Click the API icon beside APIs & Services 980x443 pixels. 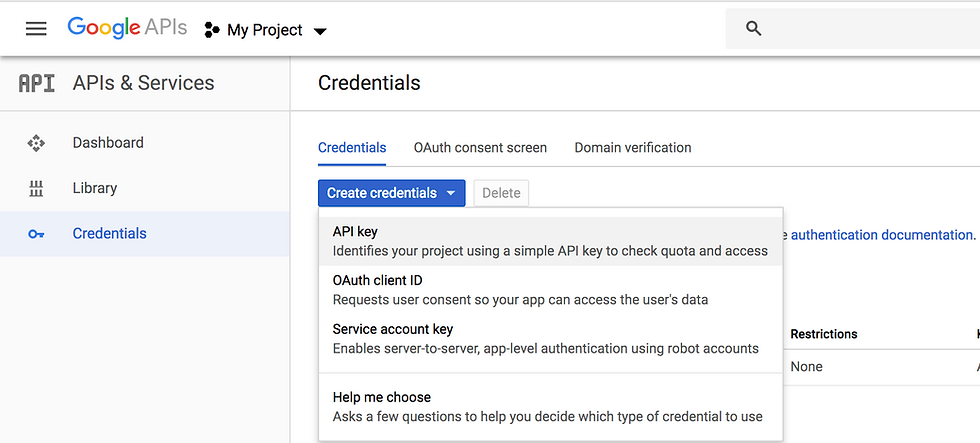(36, 83)
